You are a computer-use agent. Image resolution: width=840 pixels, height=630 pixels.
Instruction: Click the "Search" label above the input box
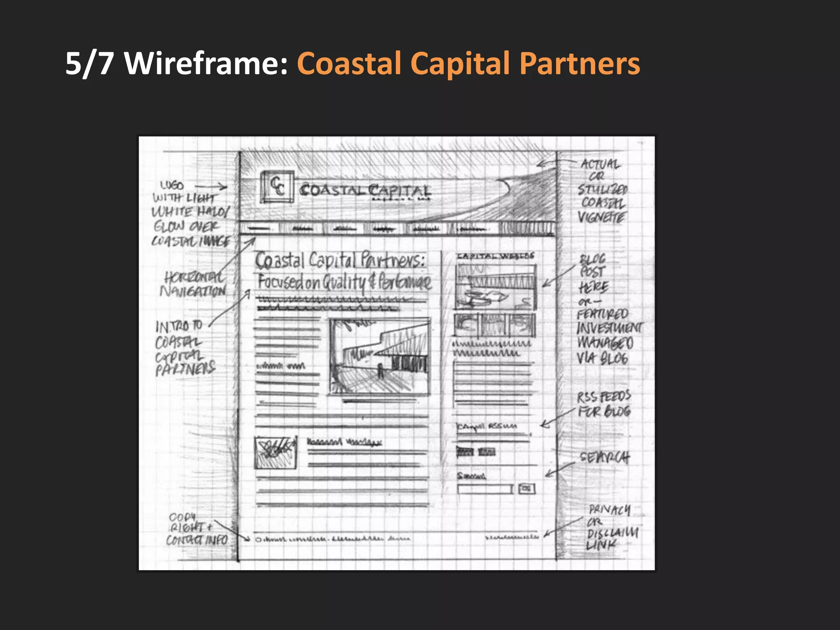(471, 476)
